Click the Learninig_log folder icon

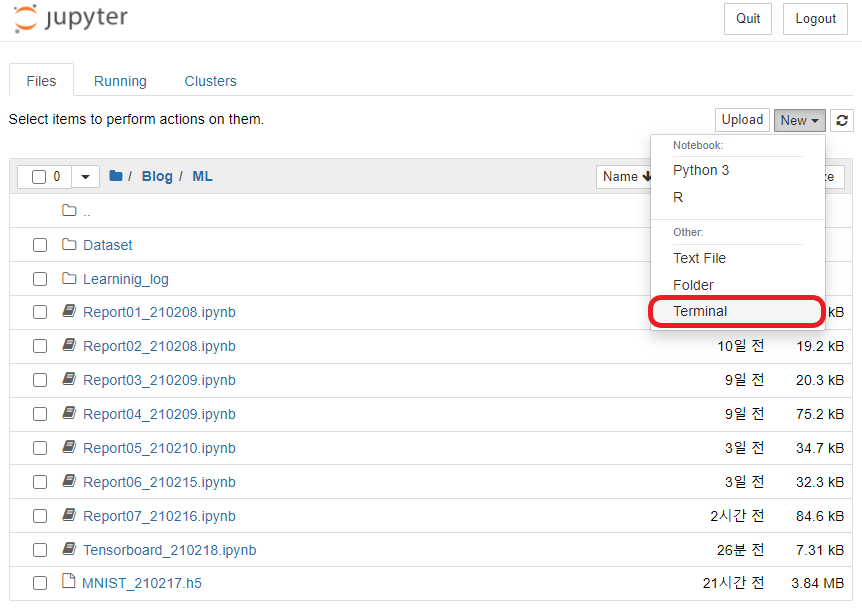point(69,279)
